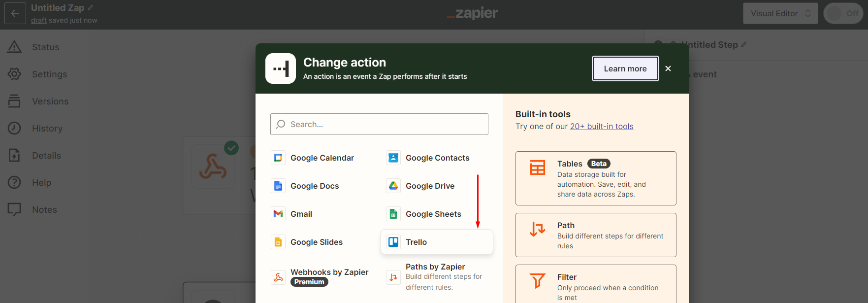
Task: Click the Details file icon
Action: click(x=14, y=155)
